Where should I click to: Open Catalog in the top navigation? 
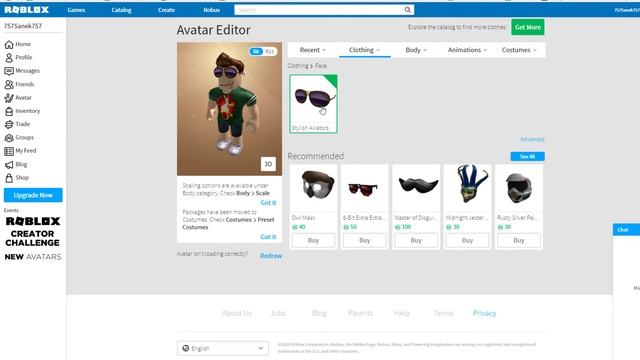pyautogui.click(x=122, y=10)
